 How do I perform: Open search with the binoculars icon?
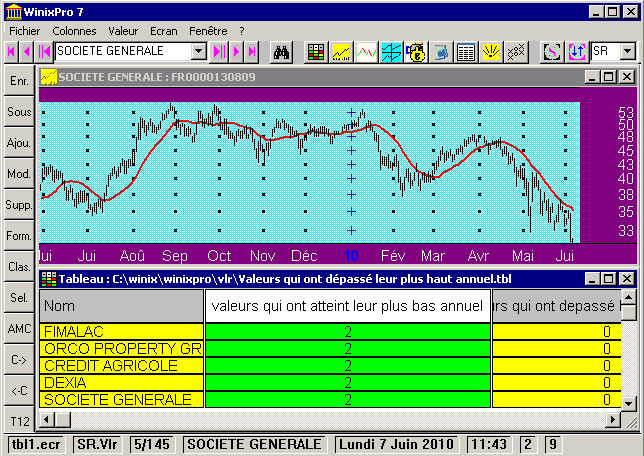(281, 52)
